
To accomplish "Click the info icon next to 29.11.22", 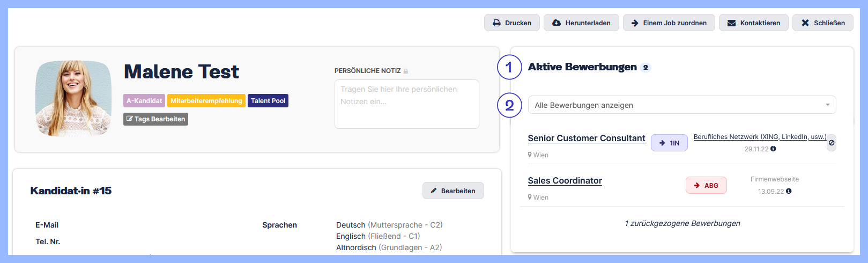I will pos(773,149).
